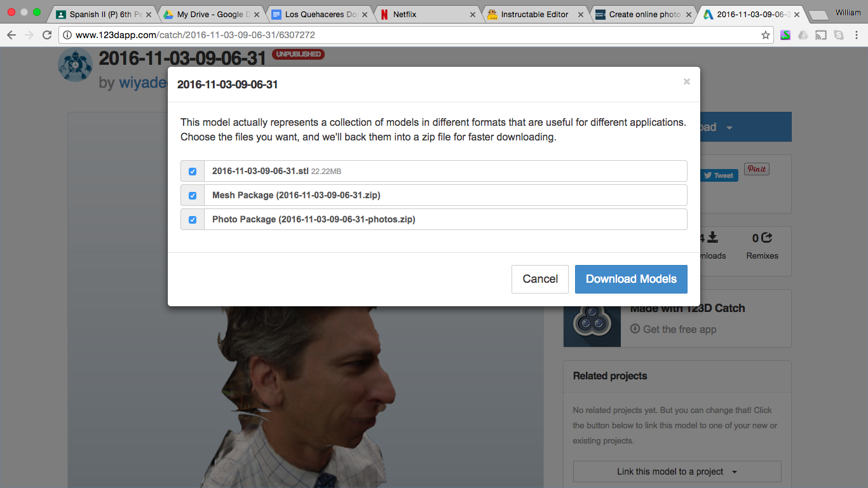Bookmark this page with the star icon

coord(766,35)
